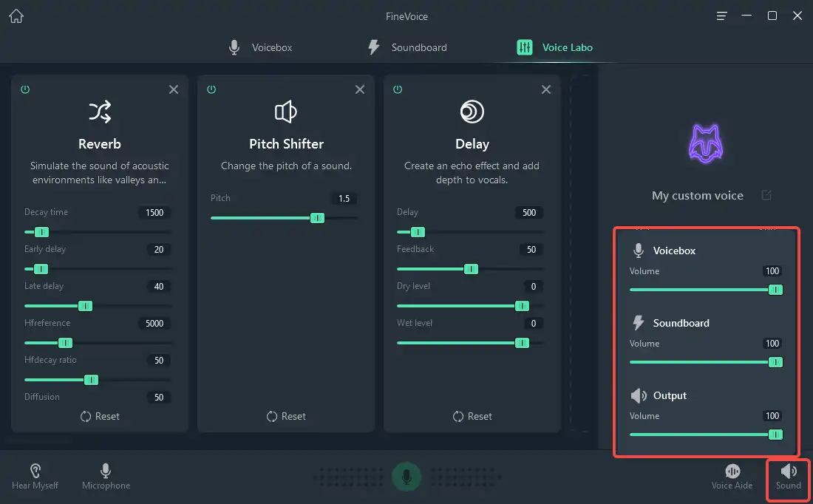
Task: Toggle the Pitch Shifter power button
Action: [x=211, y=89]
